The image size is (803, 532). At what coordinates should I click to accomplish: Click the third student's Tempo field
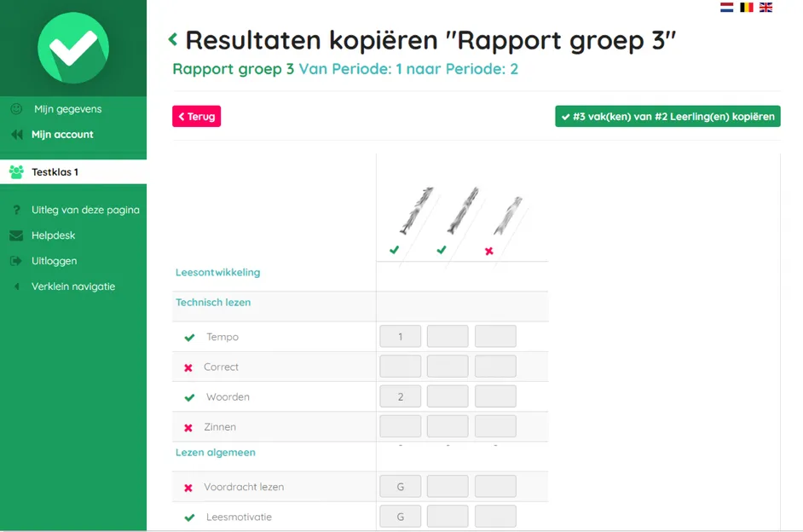point(495,337)
